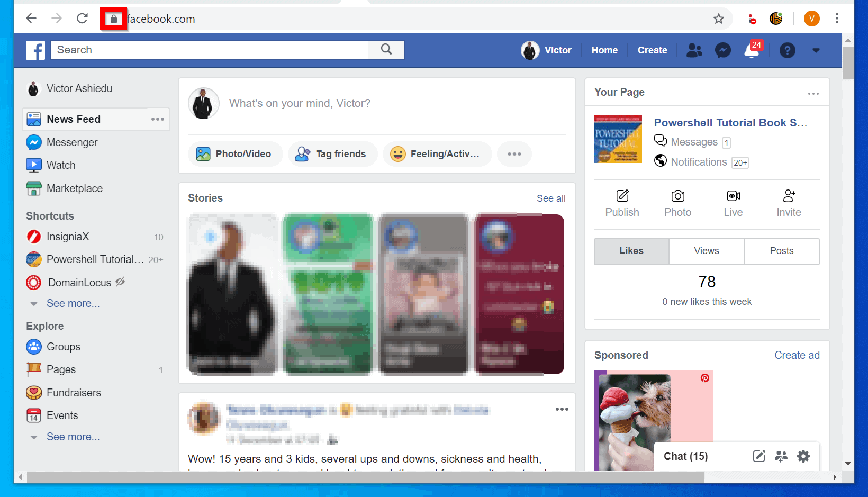
Task: Open the Help question mark icon
Action: click(x=788, y=50)
